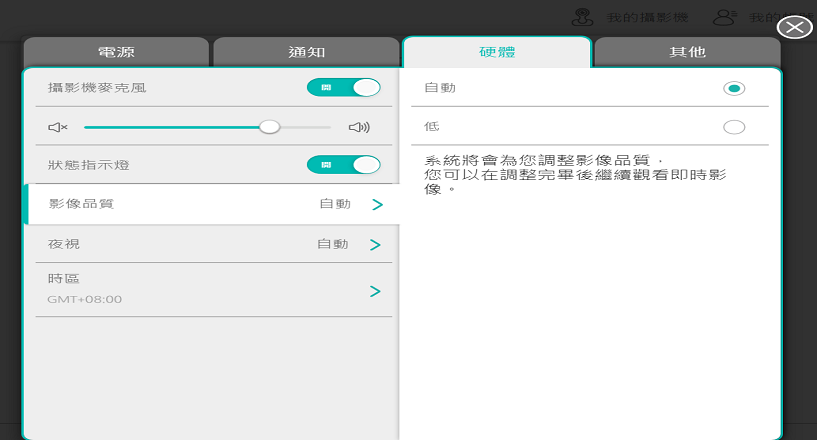Select the 硬體 tab
The image size is (817, 440).
click(x=497, y=52)
